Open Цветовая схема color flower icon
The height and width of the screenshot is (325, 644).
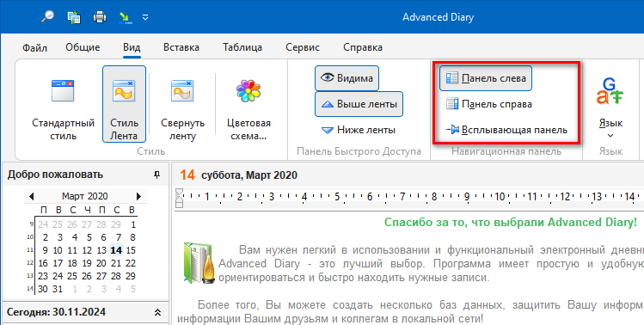point(248,91)
